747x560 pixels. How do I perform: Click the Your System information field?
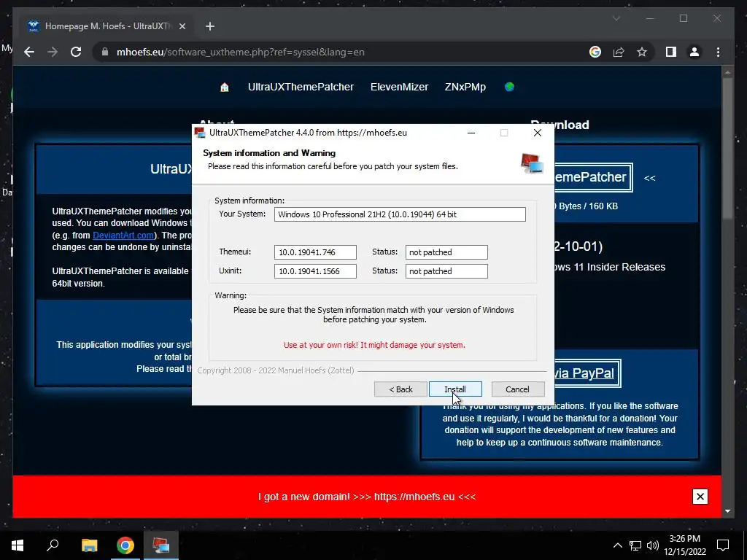pos(400,214)
